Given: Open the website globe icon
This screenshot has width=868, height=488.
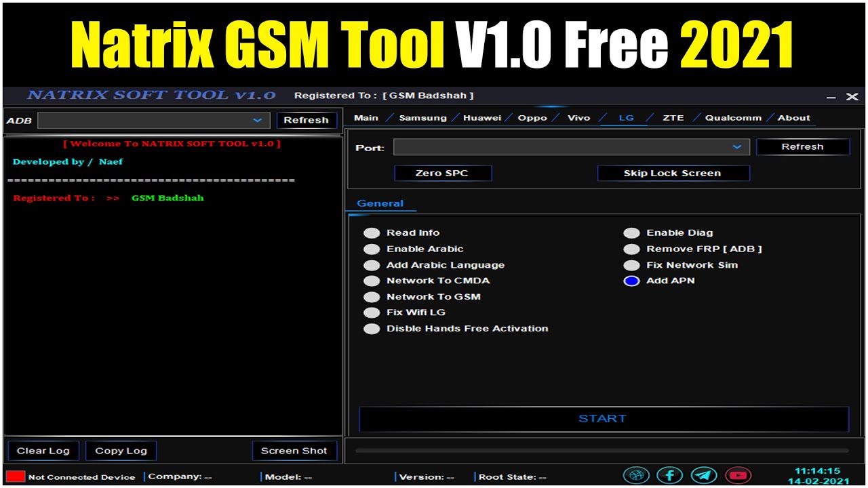Looking at the screenshot, I should click(635, 475).
